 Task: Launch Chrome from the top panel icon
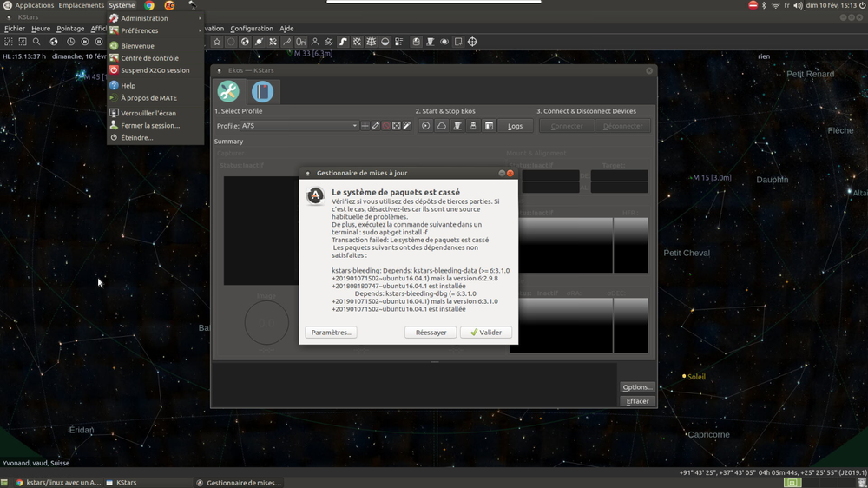click(149, 5)
